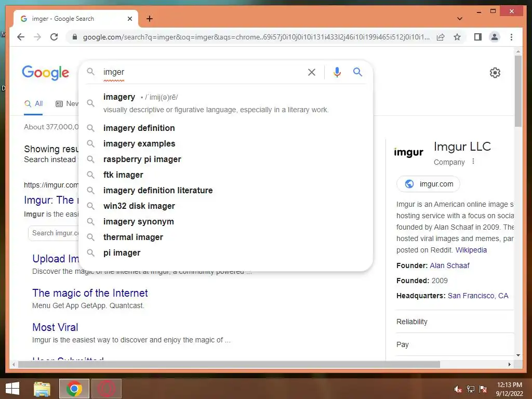The width and height of the screenshot is (532, 399).
Task: Open Chrome's three-dot menu
Action: pyautogui.click(x=511, y=37)
